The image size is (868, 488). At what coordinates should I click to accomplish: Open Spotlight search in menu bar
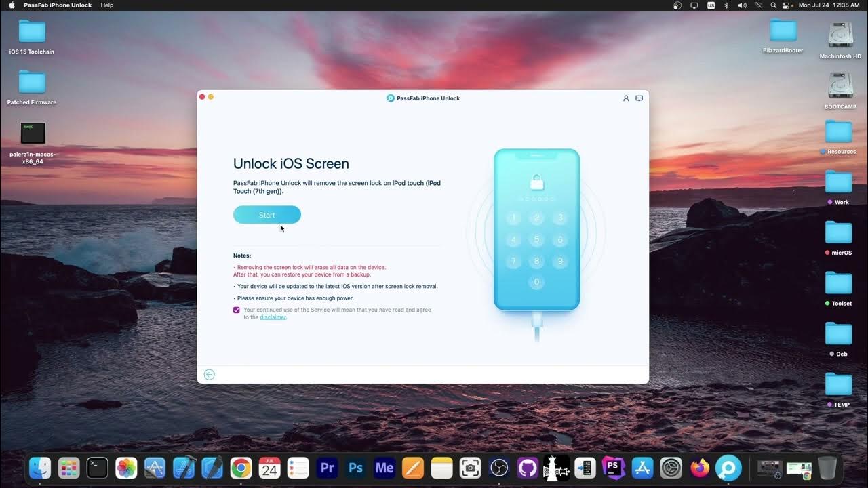click(774, 5)
